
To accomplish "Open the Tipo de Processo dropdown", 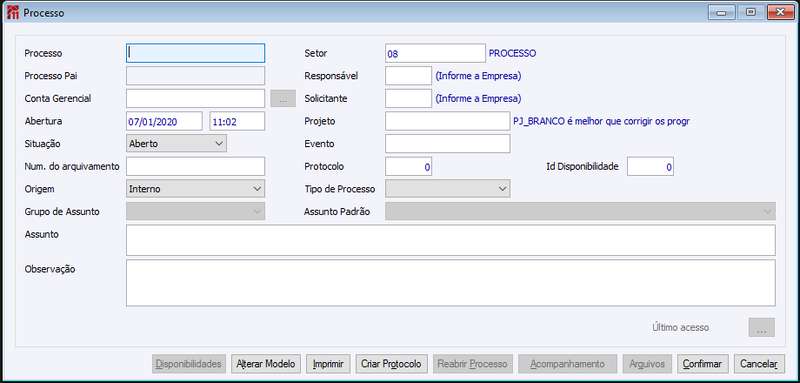I will (x=447, y=189).
